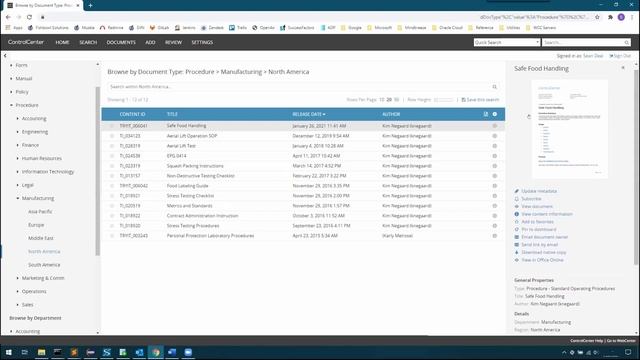This screenshot has height=360, width=640.
Task: Open the Windows Start menu
Action: [9, 352]
